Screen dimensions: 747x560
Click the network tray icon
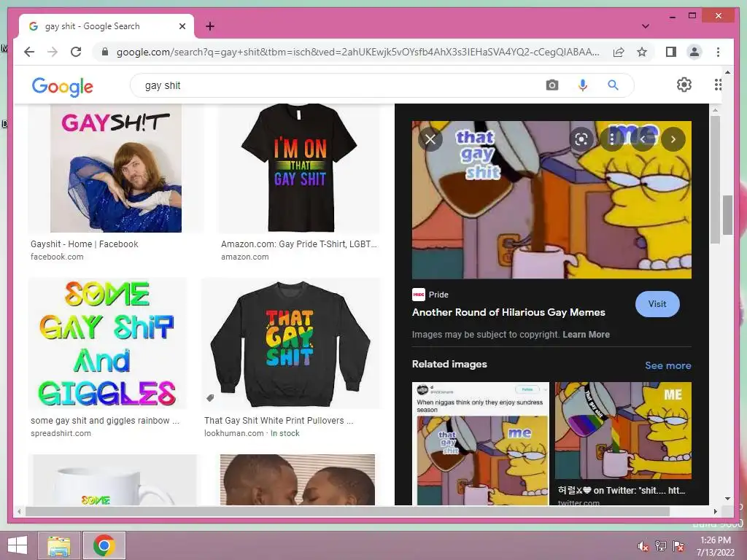(661, 545)
